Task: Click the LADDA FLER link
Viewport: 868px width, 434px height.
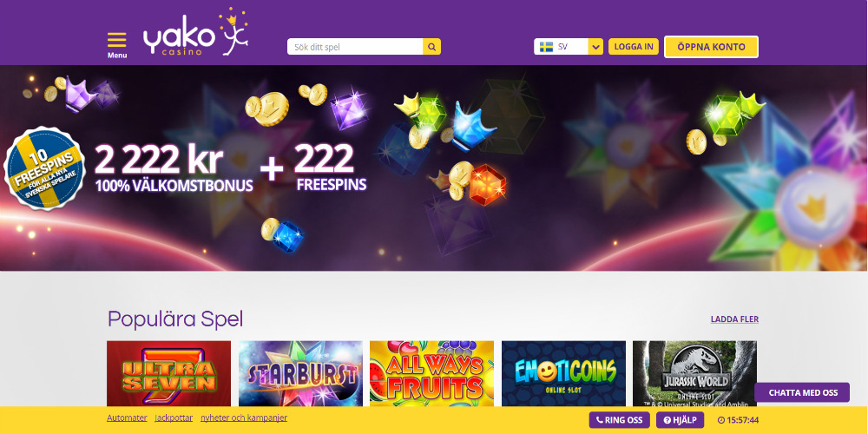Action: [x=734, y=319]
